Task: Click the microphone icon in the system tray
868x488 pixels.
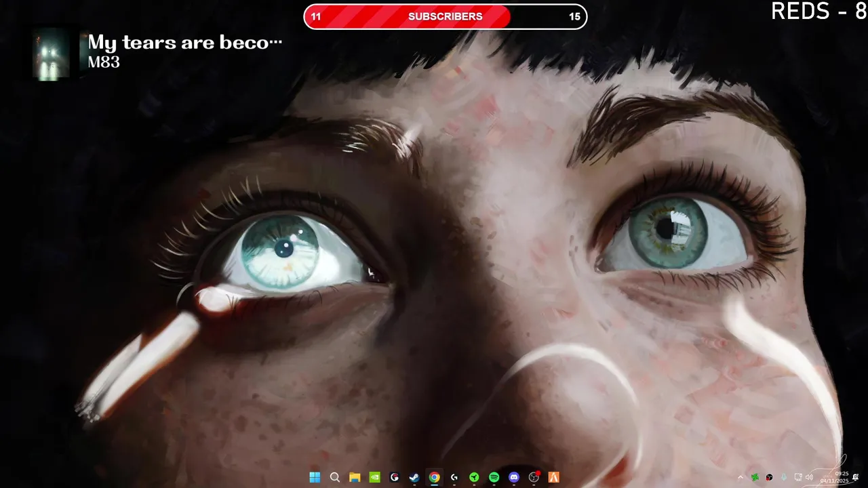Action: (784, 477)
